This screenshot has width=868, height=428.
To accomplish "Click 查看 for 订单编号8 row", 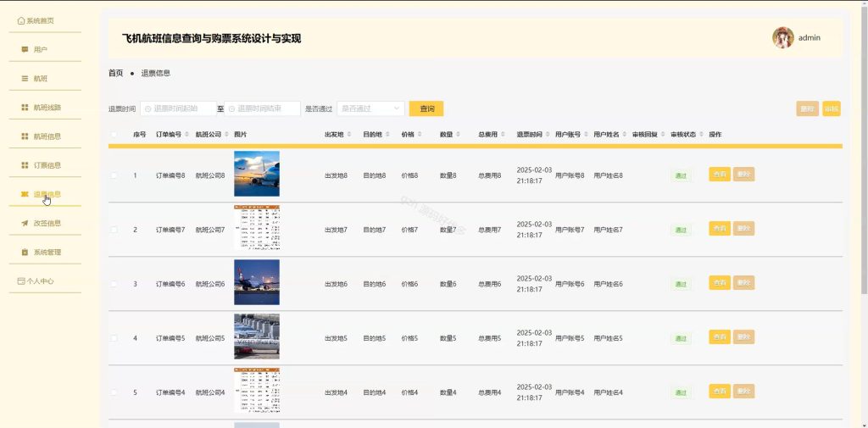I will pyautogui.click(x=720, y=175).
